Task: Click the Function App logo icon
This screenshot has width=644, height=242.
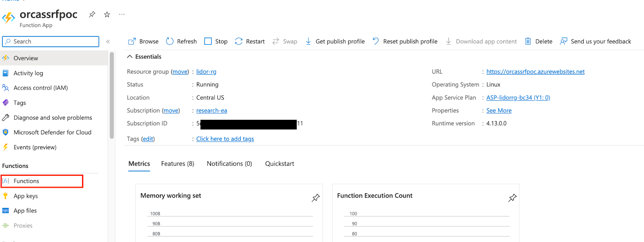Action: click(x=8, y=18)
